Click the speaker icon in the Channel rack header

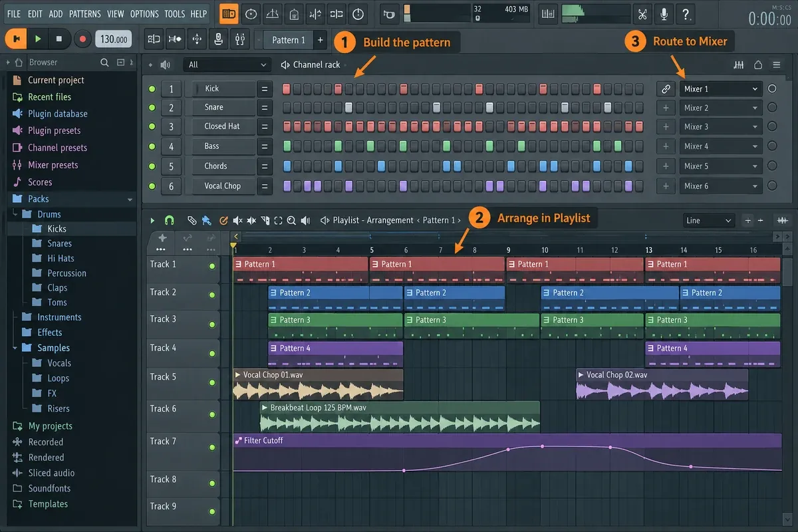click(x=165, y=65)
